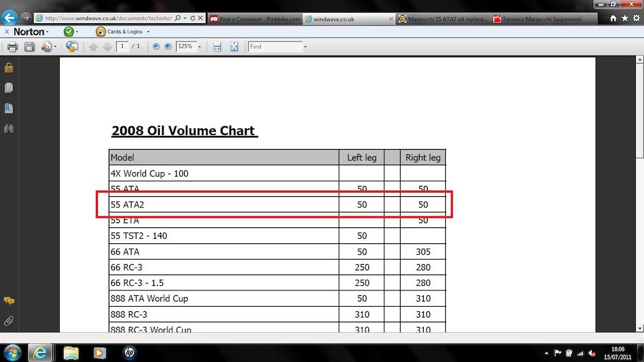This screenshot has width=644, height=362.
Task: Save a copy of the PDF
Action: [x=30, y=47]
